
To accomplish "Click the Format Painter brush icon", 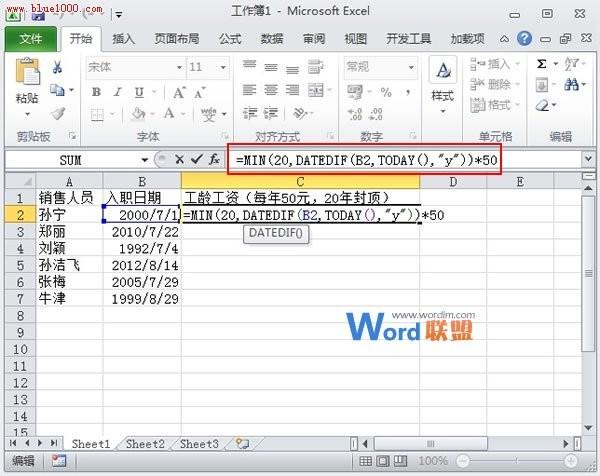I will tap(58, 113).
